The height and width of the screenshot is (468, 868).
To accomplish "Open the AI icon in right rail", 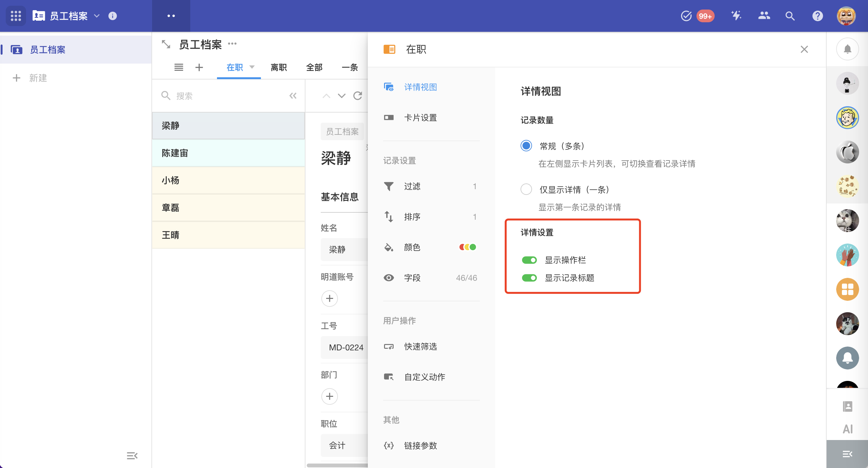I will tap(847, 429).
